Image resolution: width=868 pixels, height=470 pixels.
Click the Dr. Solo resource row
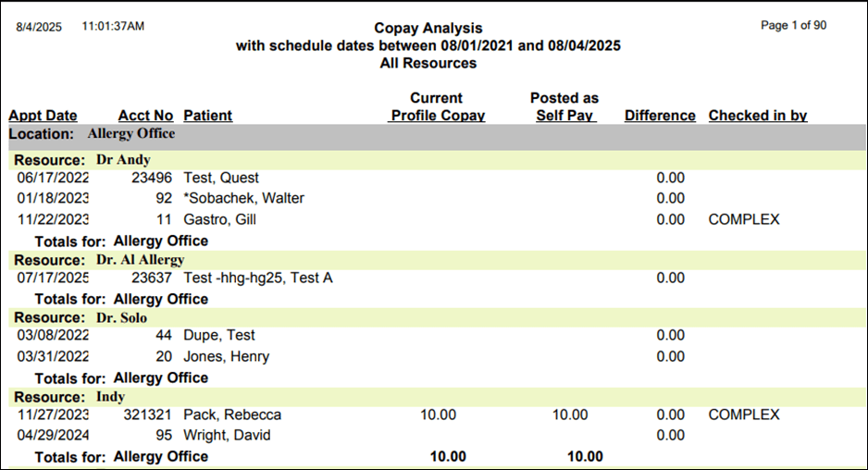pyautogui.click(x=81, y=318)
